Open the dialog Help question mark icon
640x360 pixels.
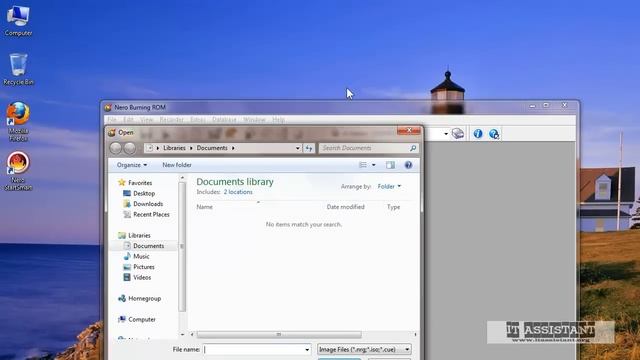pos(408,165)
